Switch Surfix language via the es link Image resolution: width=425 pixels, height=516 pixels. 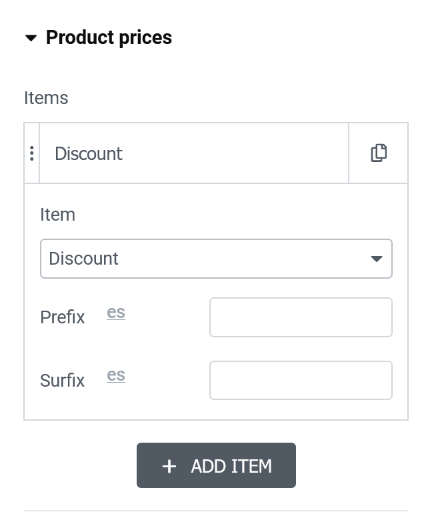pyautogui.click(x=116, y=376)
